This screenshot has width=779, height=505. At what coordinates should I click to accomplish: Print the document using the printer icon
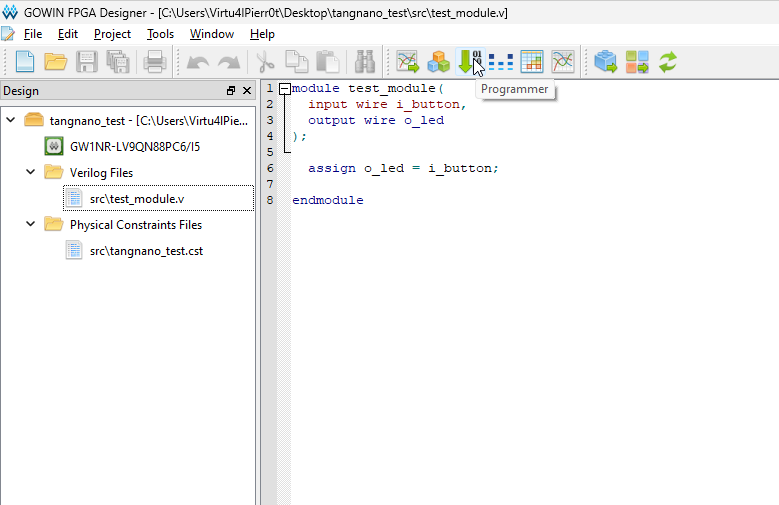(155, 62)
